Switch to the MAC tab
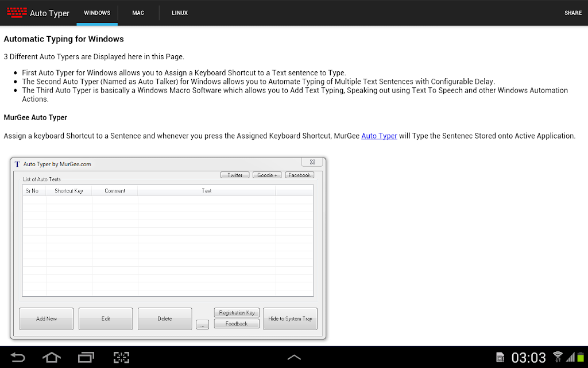Image resolution: width=588 pixels, height=368 pixels. (x=138, y=13)
